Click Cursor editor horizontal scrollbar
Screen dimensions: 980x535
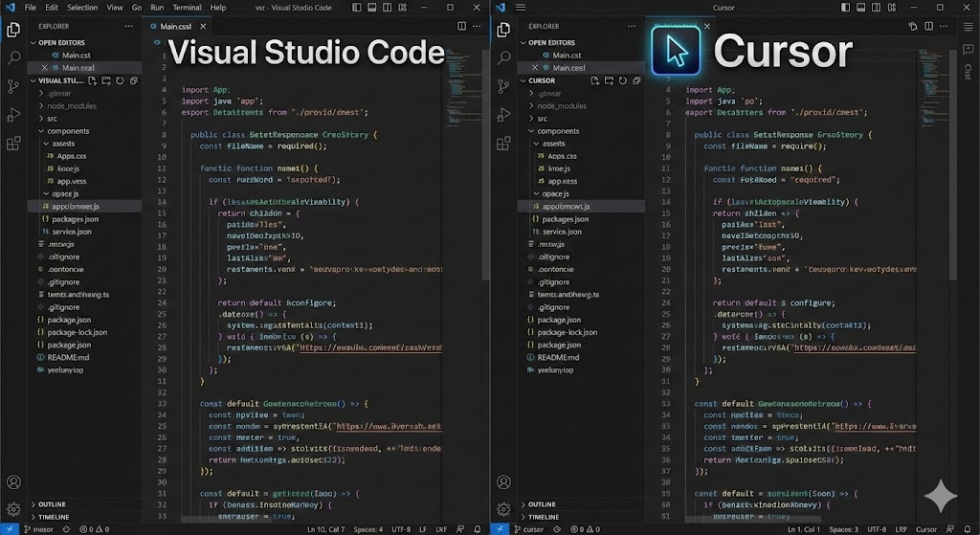pyautogui.click(x=753, y=519)
